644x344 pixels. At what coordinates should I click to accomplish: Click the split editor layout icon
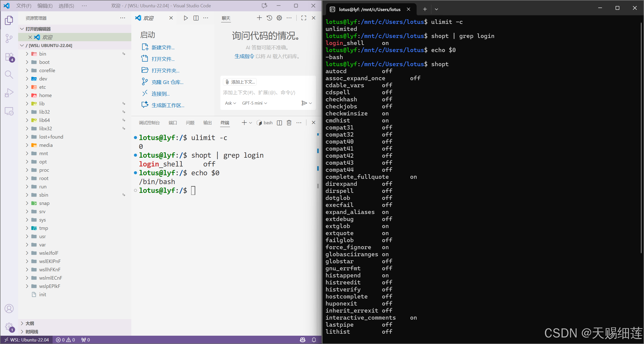(x=196, y=18)
